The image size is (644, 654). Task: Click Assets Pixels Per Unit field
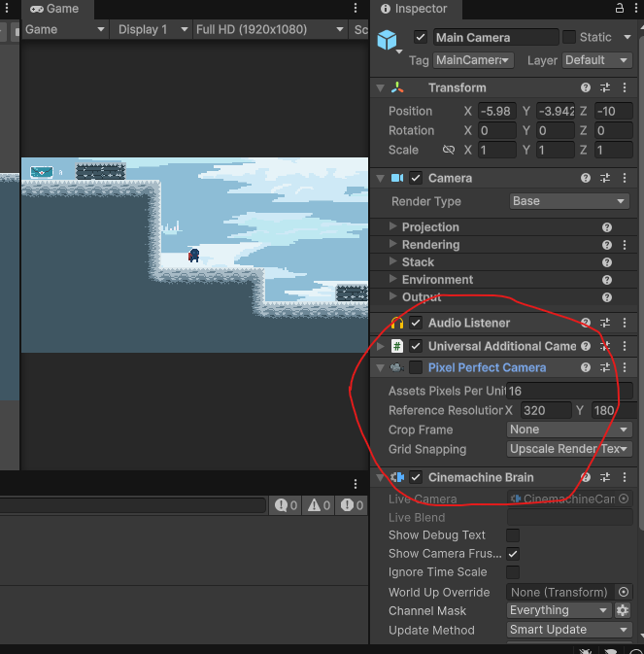pos(569,392)
